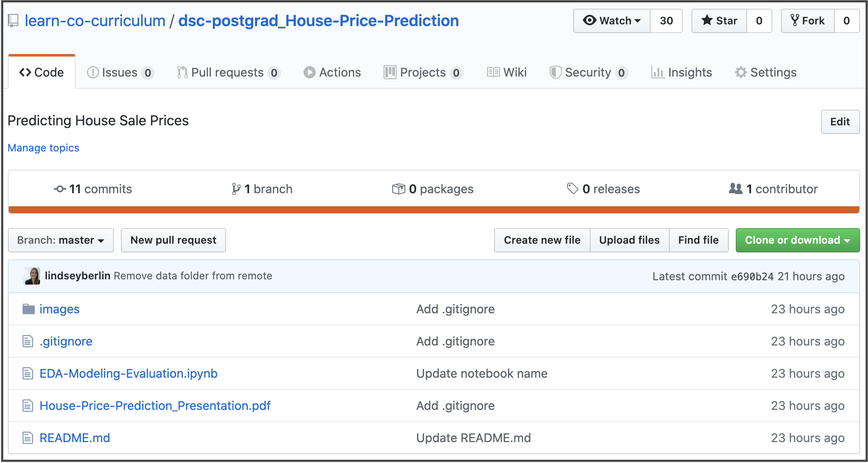Click the commits history icon
Image resolution: width=868 pixels, height=463 pixels.
pyautogui.click(x=60, y=189)
